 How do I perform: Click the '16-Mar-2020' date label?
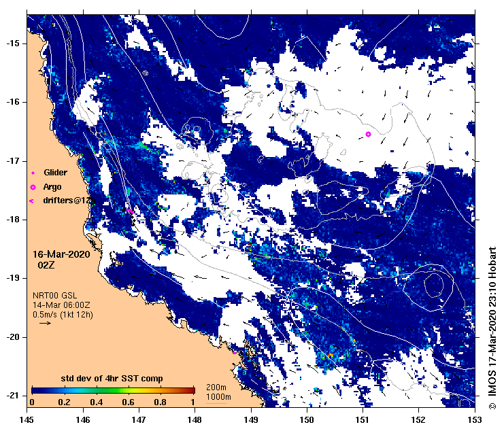(61, 254)
